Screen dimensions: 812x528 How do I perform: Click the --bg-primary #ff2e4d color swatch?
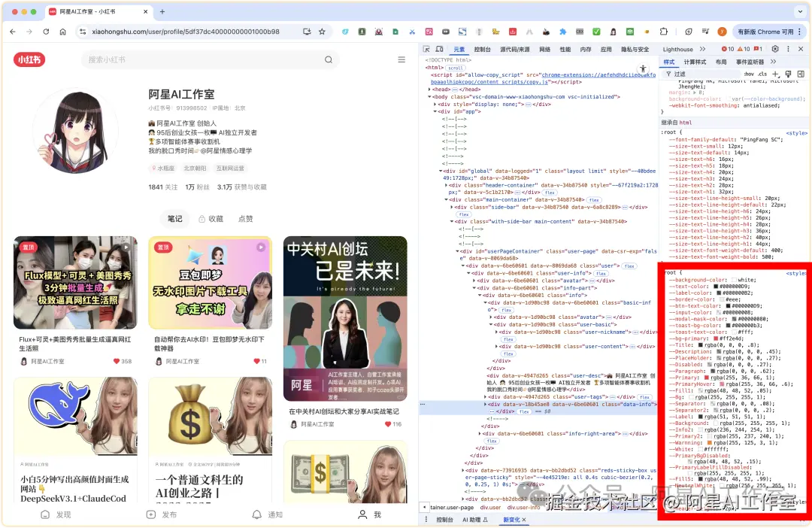coord(716,338)
